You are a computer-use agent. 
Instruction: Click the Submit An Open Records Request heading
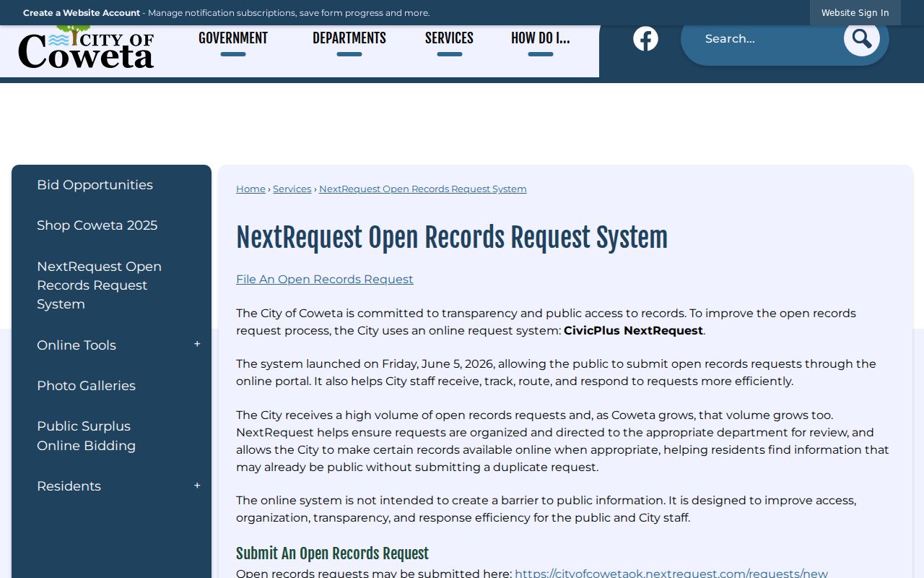(x=332, y=553)
